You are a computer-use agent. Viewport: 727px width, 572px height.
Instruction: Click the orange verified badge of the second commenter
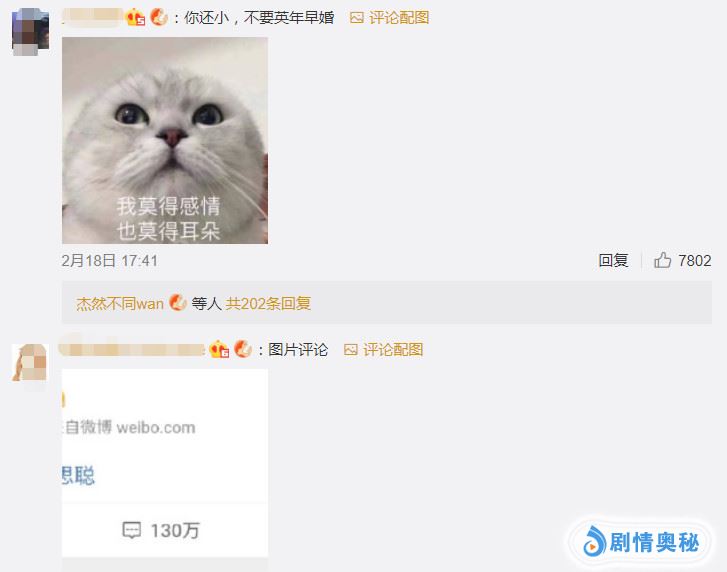click(243, 349)
